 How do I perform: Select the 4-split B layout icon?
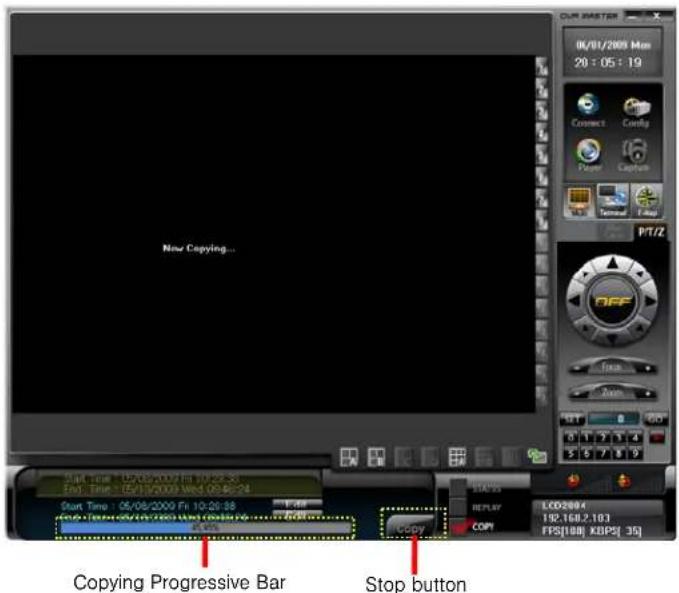point(376,457)
